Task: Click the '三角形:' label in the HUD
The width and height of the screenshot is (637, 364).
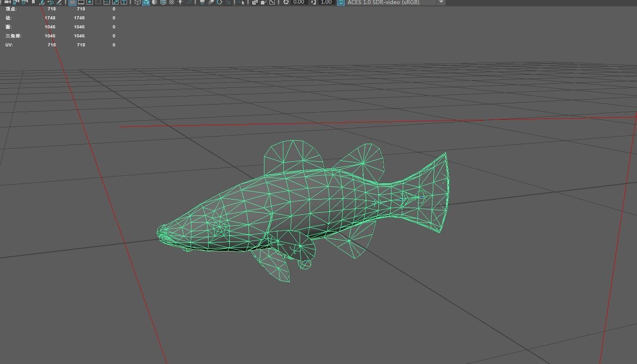Action: tap(13, 36)
